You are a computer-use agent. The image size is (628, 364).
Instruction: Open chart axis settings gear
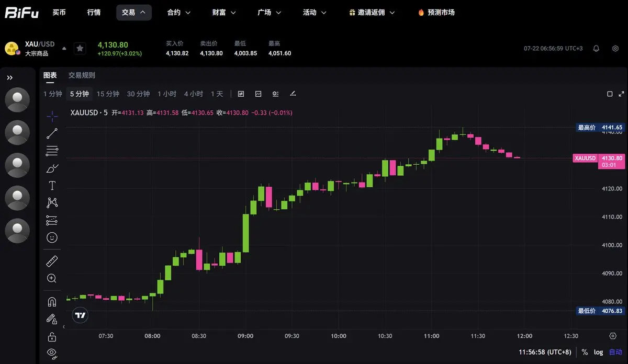tap(613, 336)
